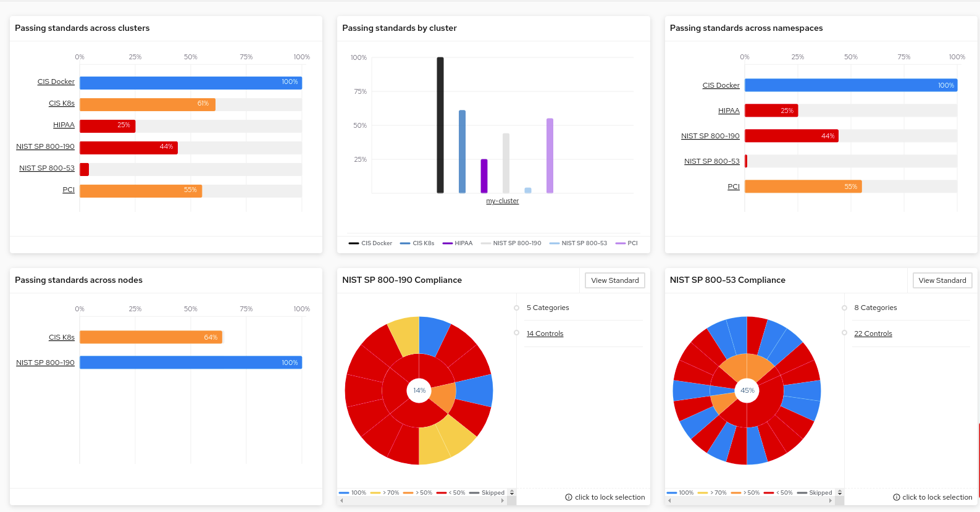This screenshot has height=512, width=980.
Task: Open PCI link in namespaces panel
Action: click(734, 187)
